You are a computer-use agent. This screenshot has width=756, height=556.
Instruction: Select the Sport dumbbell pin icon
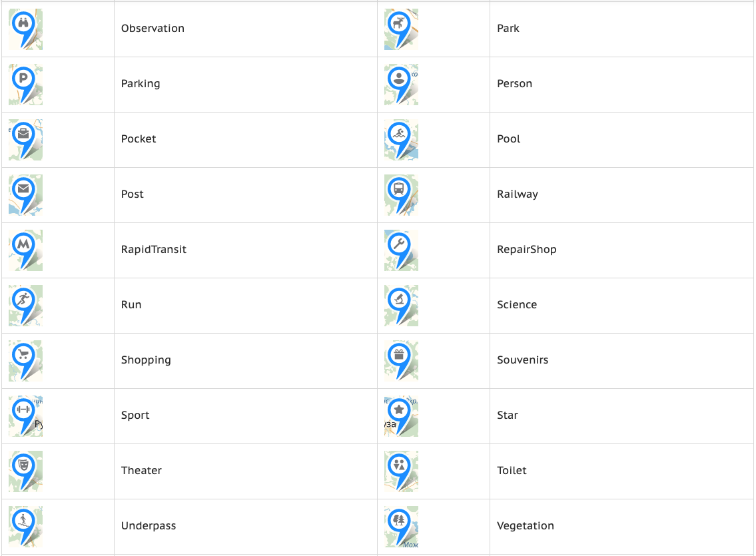pyautogui.click(x=25, y=416)
